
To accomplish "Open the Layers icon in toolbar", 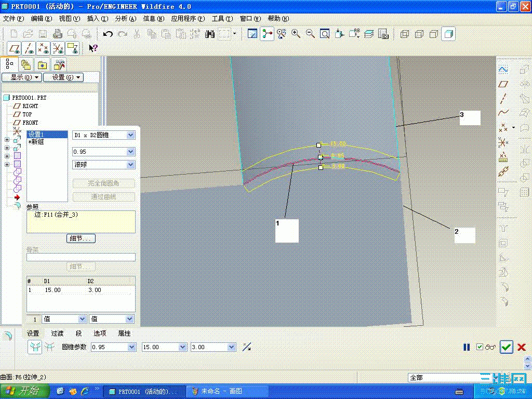I will 368,34.
